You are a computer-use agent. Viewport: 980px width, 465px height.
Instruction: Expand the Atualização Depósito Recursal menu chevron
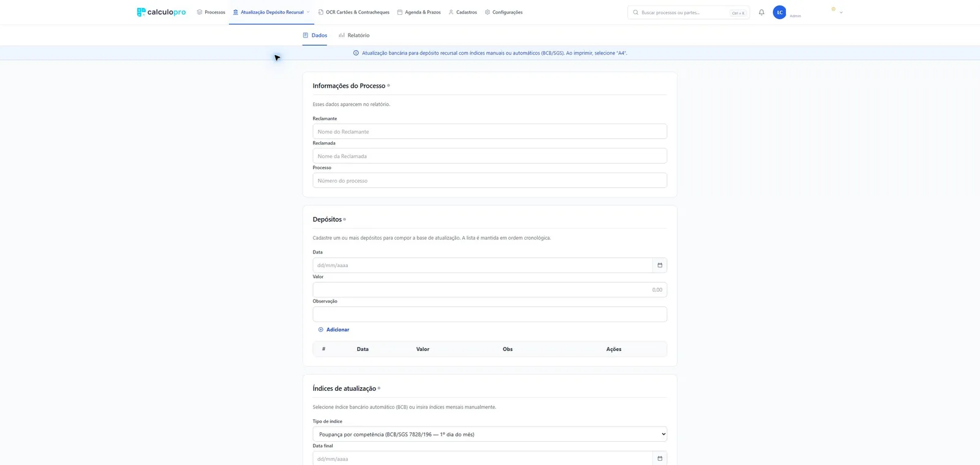[x=308, y=12]
